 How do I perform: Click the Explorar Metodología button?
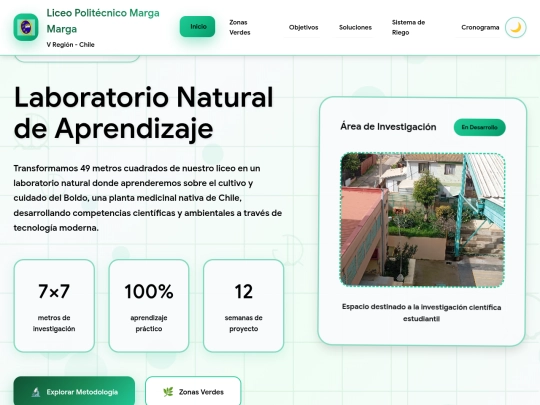tap(74, 391)
